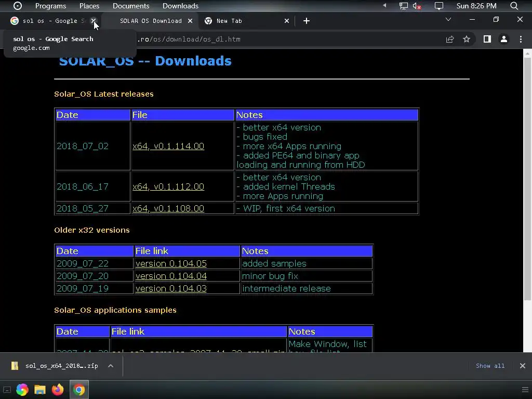Click the show desktop taskbar icon
Viewport: 532px width, 399px height.
pos(6,390)
